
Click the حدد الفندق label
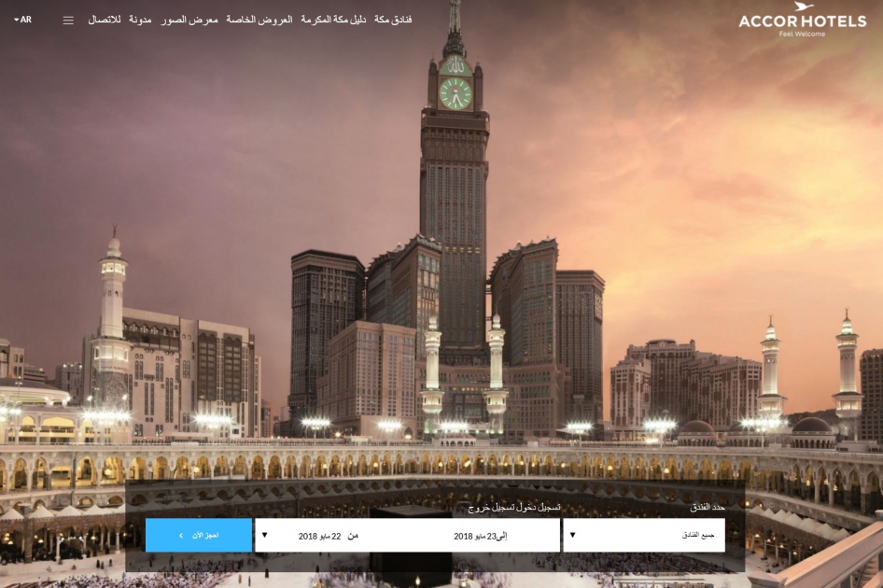point(707,507)
